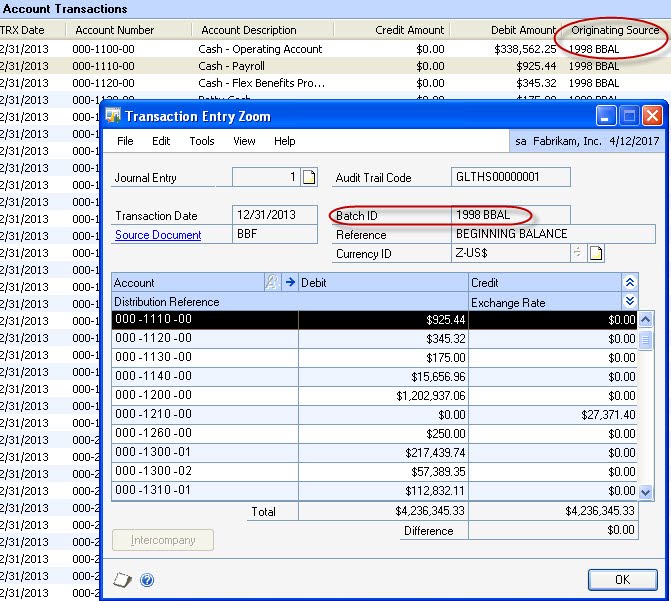The width and height of the screenshot is (671, 601).
Task: Click the user date 4/12/2017 in status area
Action: pos(634,141)
